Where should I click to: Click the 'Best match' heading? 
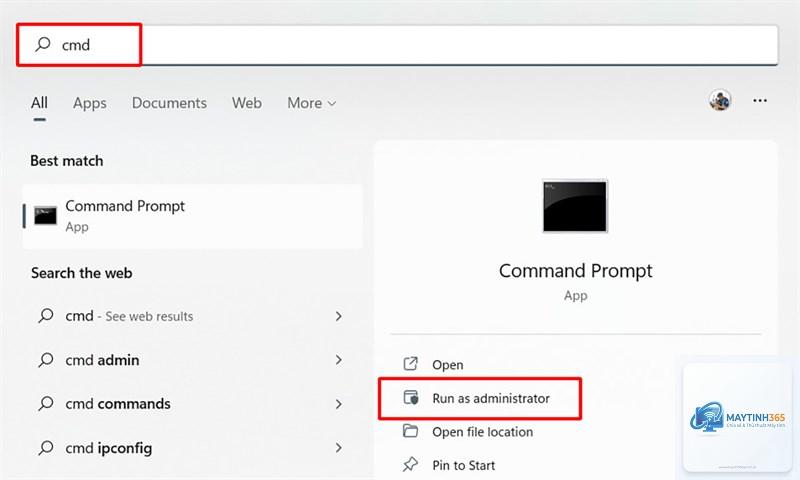[67, 161]
